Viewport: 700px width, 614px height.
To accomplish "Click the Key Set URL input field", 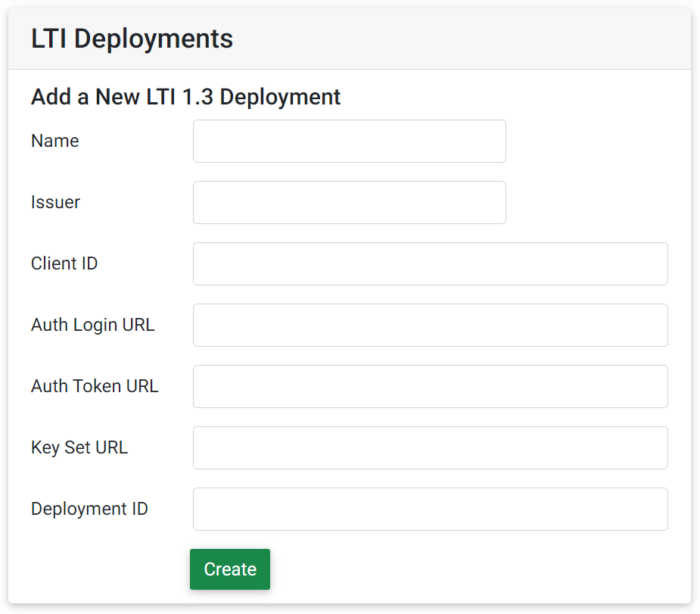I will 429,447.
